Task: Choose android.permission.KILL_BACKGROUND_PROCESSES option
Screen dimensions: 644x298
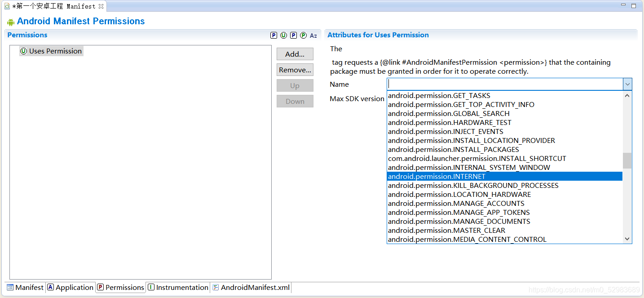Action: pos(505,186)
